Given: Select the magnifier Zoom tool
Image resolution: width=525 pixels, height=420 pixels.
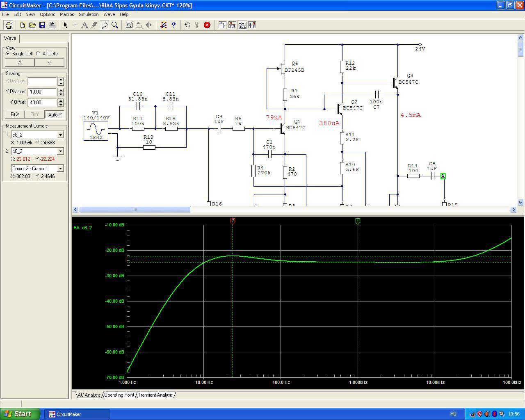Looking at the screenshot, I should point(115,25).
